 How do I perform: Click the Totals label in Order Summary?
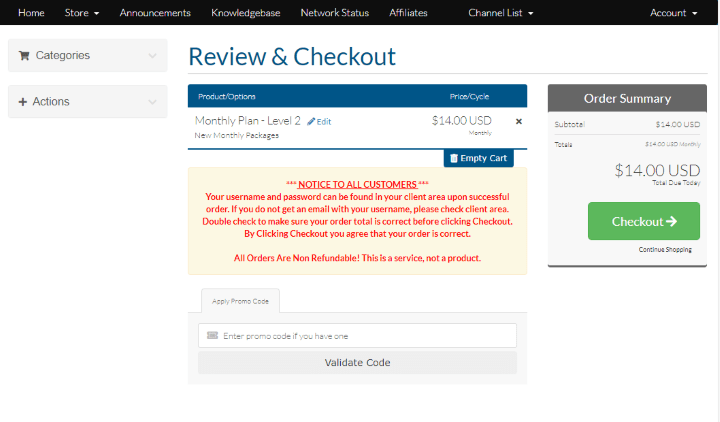click(563, 145)
